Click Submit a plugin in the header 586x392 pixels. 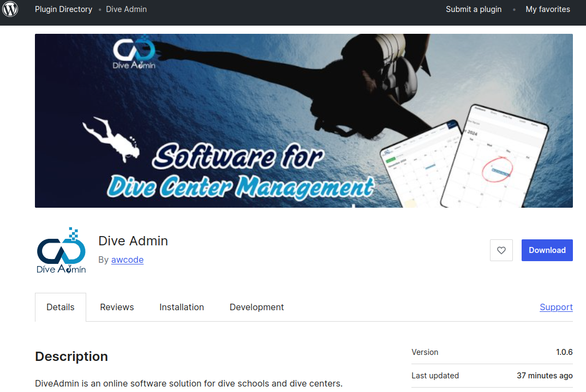[x=473, y=9]
